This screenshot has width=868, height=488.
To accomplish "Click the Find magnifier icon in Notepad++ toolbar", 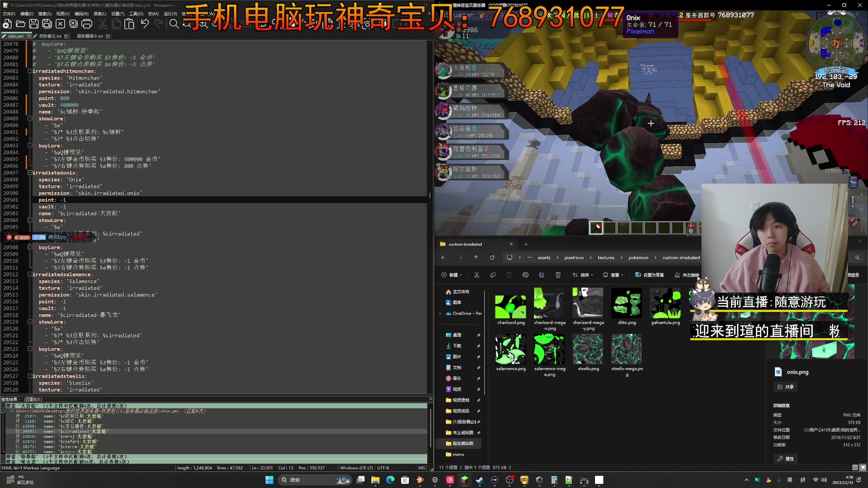I will [174, 24].
